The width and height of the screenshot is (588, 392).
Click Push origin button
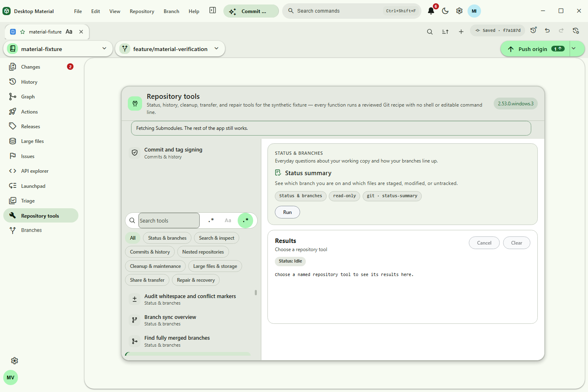click(x=535, y=49)
